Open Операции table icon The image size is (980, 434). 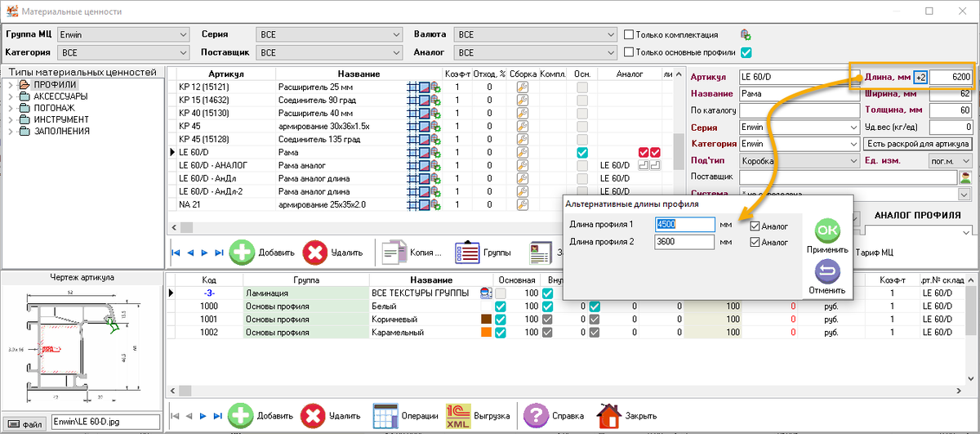pyautogui.click(x=385, y=415)
